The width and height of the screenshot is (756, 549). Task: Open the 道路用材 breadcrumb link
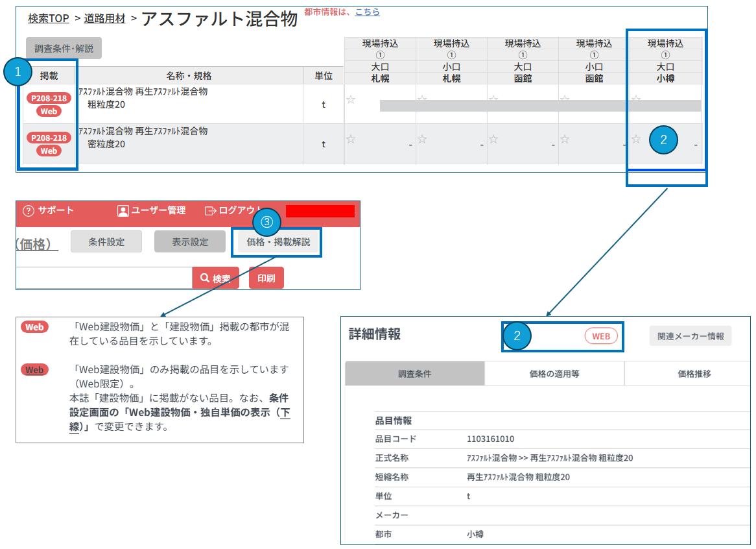104,18
